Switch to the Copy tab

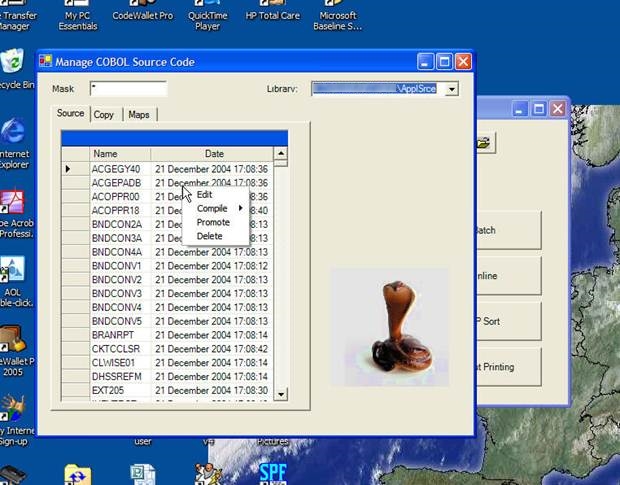click(104, 115)
